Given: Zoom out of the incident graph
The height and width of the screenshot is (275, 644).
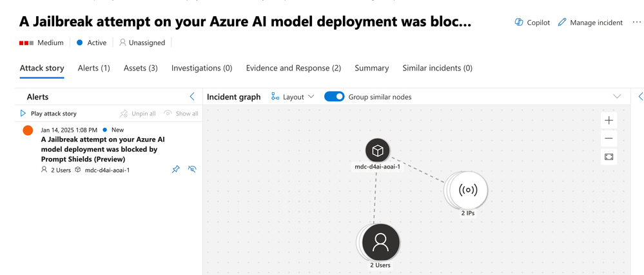Looking at the screenshot, I should coord(609,139).
